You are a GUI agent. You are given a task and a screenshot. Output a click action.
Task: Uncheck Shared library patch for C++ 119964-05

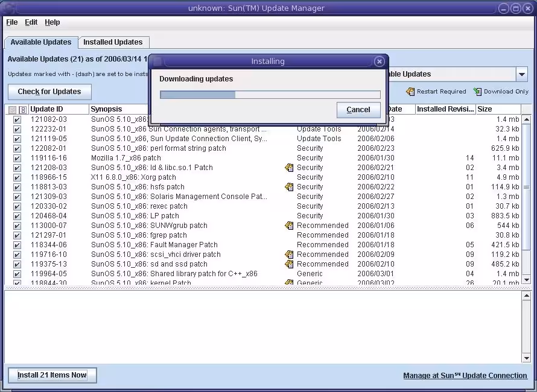(x=17, y=274)
